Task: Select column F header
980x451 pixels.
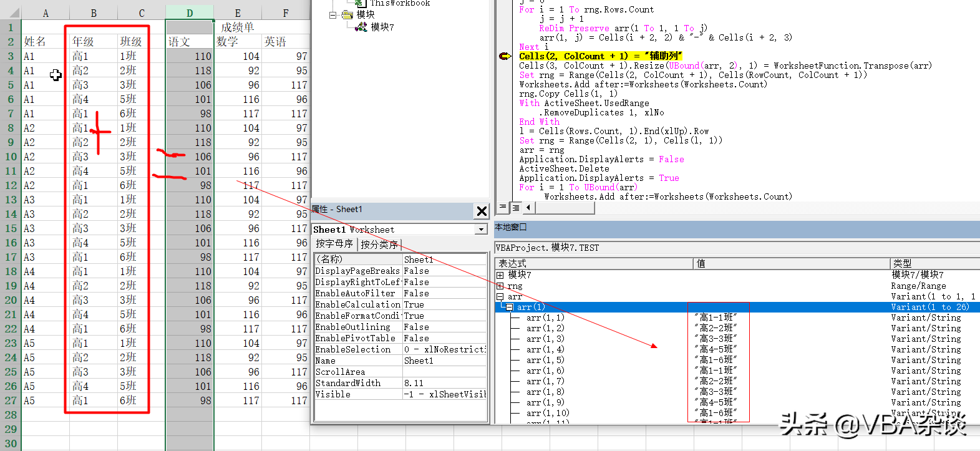Action: click(286, 12)
